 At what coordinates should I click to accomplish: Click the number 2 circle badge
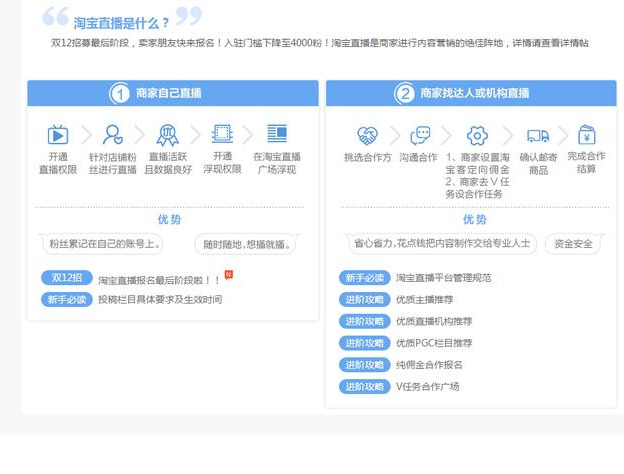[404, 94]
